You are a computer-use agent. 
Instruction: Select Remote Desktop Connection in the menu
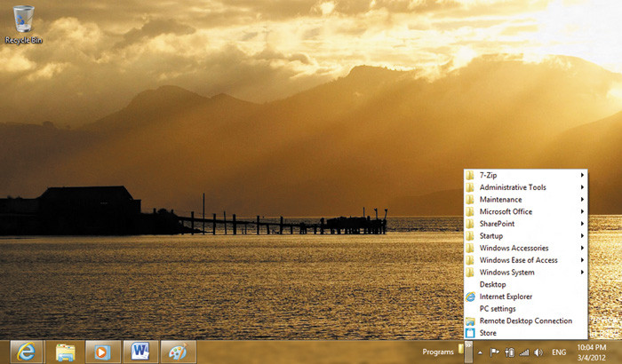524,320
